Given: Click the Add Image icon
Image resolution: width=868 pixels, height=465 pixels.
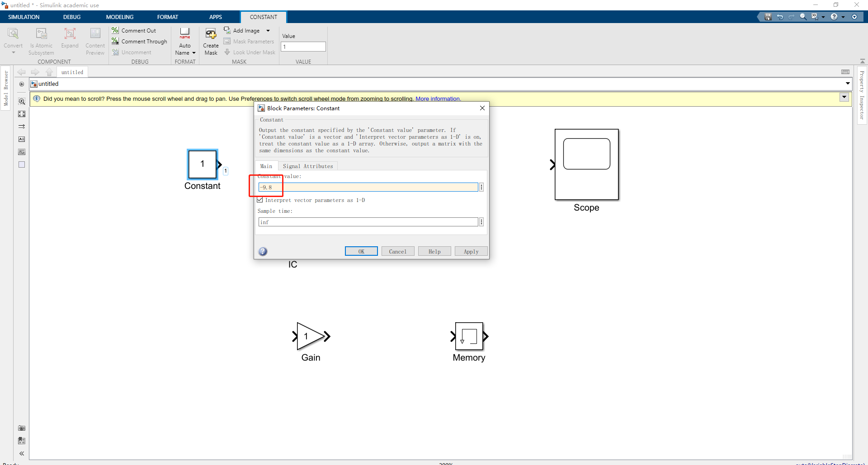Looking at the screenshot, I should click(x=227, y=30).
